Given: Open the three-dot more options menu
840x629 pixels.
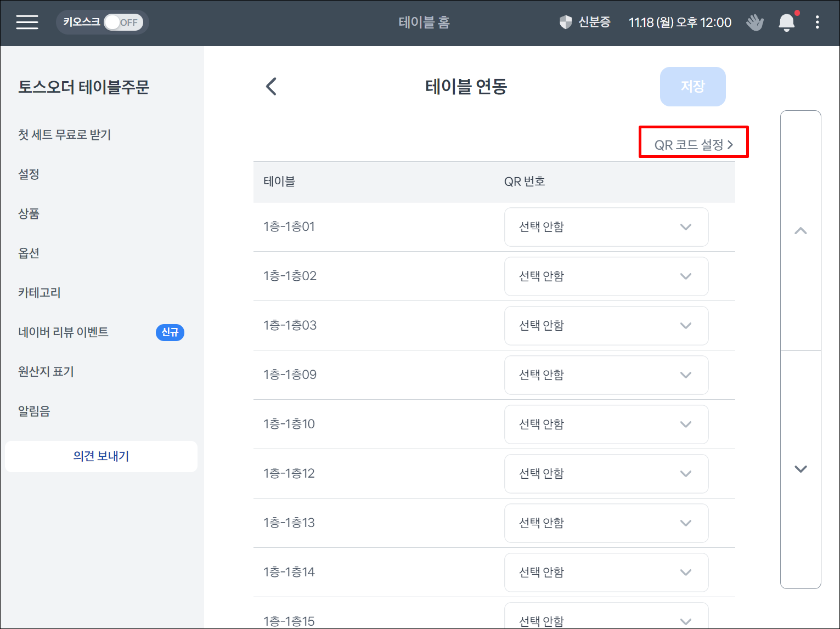Looking at the screenshot, I should click(x=817, y=22).
